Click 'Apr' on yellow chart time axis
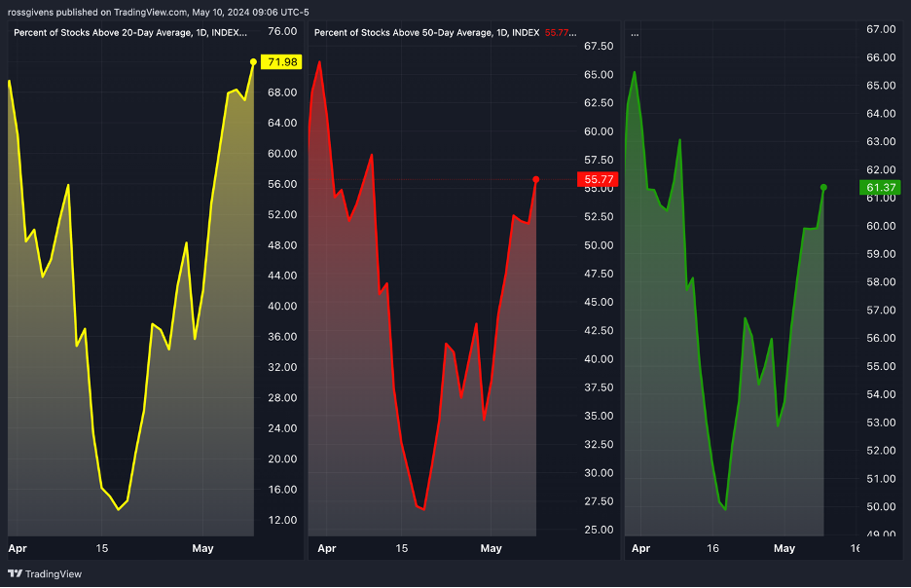This screenshot has height=588, width=911. pos(18,548)
